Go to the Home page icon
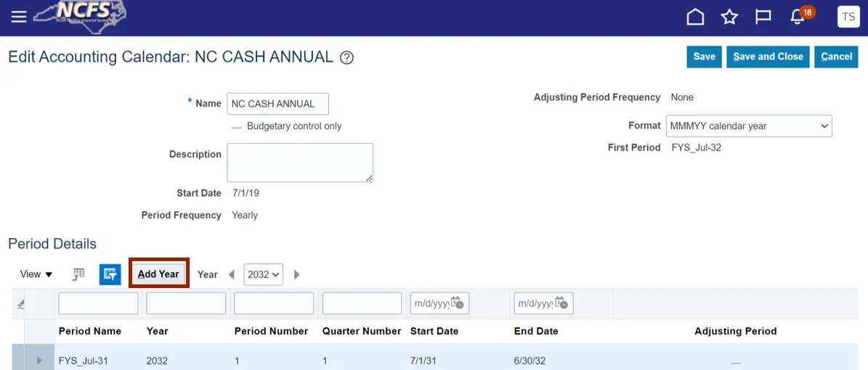The height and width of the screenshot is (370, 868). coord(695,17)
